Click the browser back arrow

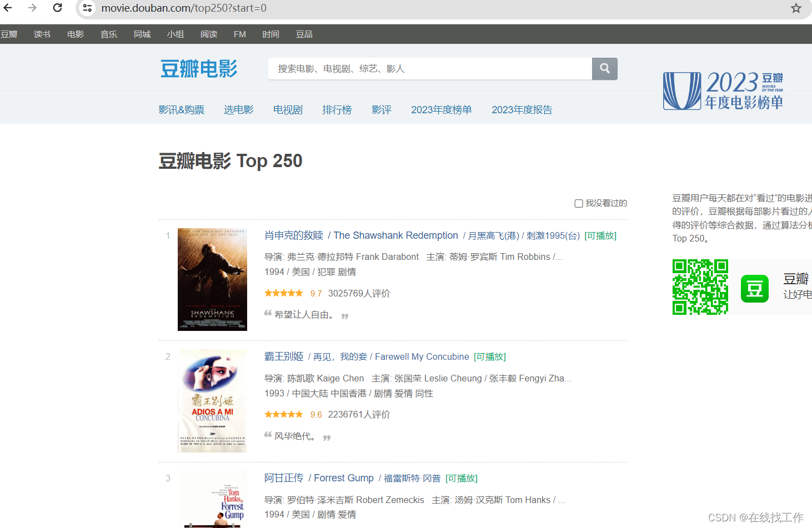[8, 8]
